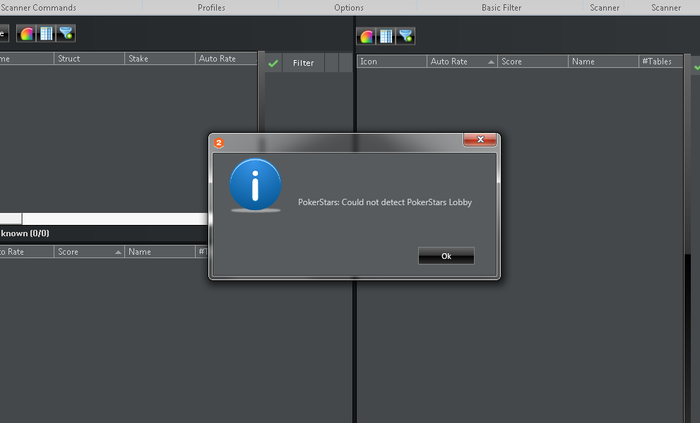Click sort arrow in Score header below known (0/0)

click(x=118, y=252)
